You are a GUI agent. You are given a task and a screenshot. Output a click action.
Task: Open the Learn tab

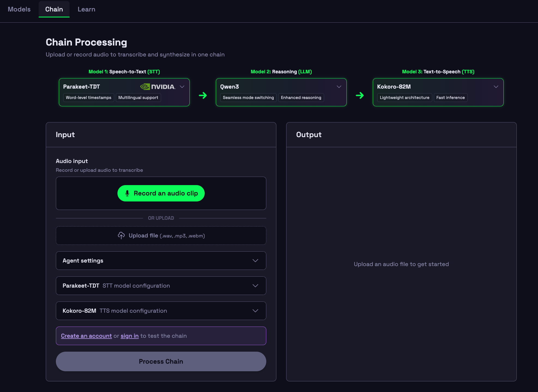tap(86, 9)
